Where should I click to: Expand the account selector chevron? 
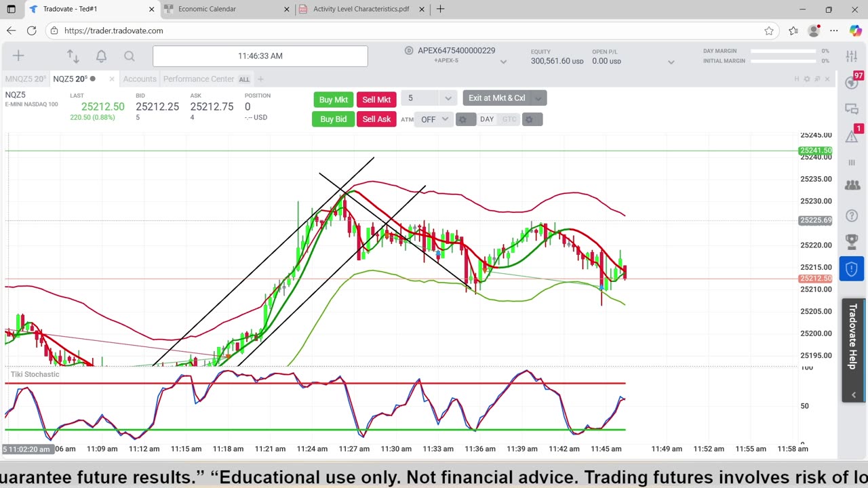pos(503,62)
